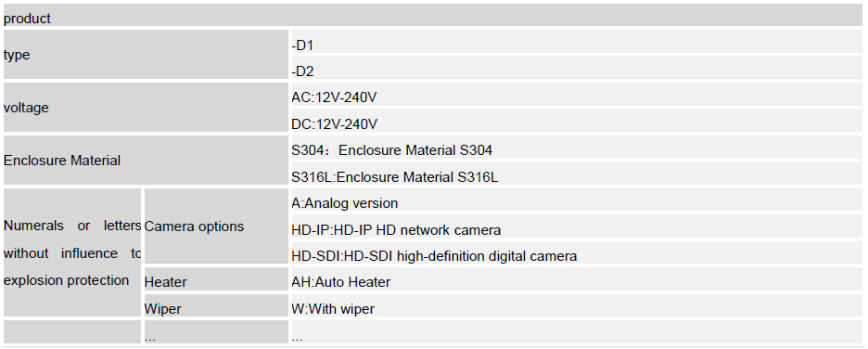Click the S316L enclosure material row
Screen dimensions: 868x349
click(x=576, y=173)
